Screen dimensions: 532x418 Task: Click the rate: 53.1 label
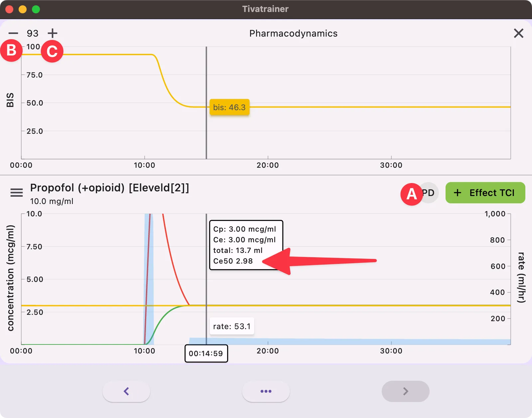232,326
